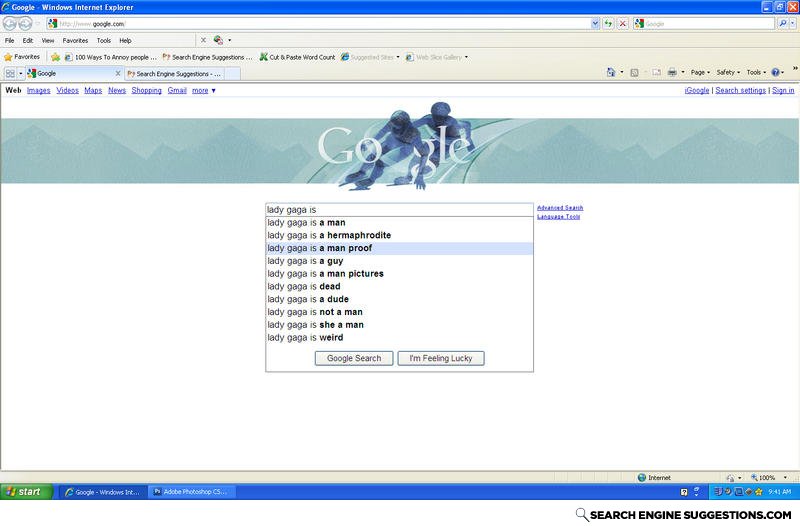Click the I'm Feeling Lucky button

[441, 358]
